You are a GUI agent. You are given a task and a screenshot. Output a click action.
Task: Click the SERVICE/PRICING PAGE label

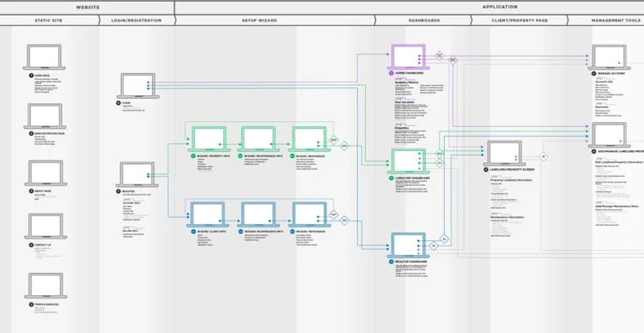(x=50, y=134)
